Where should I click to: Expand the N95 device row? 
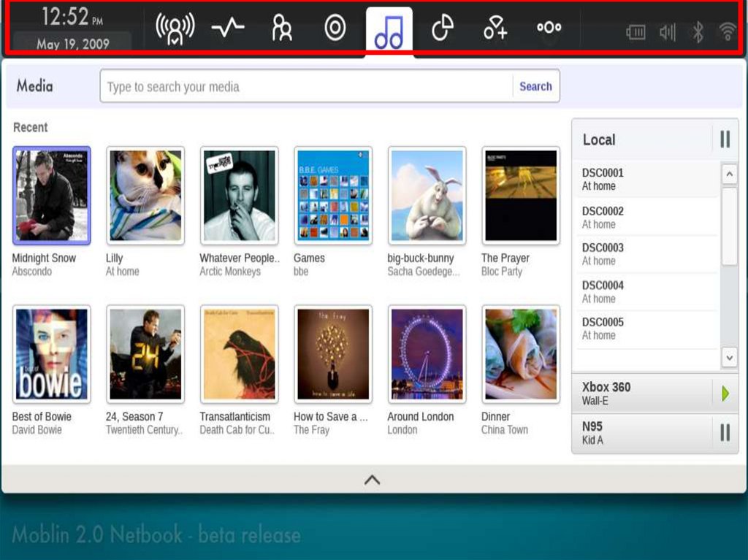point(641,433)
